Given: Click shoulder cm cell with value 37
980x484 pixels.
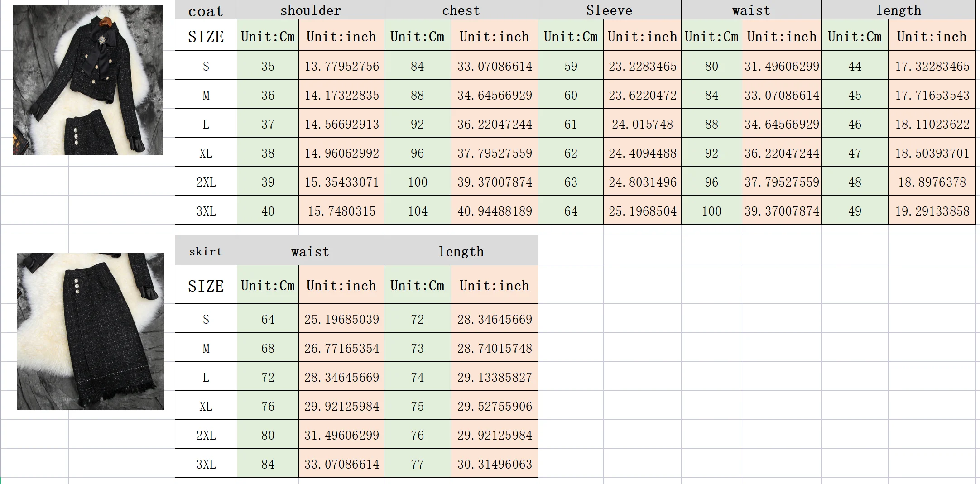Looking at the screenshot, I should click(268, 124).
